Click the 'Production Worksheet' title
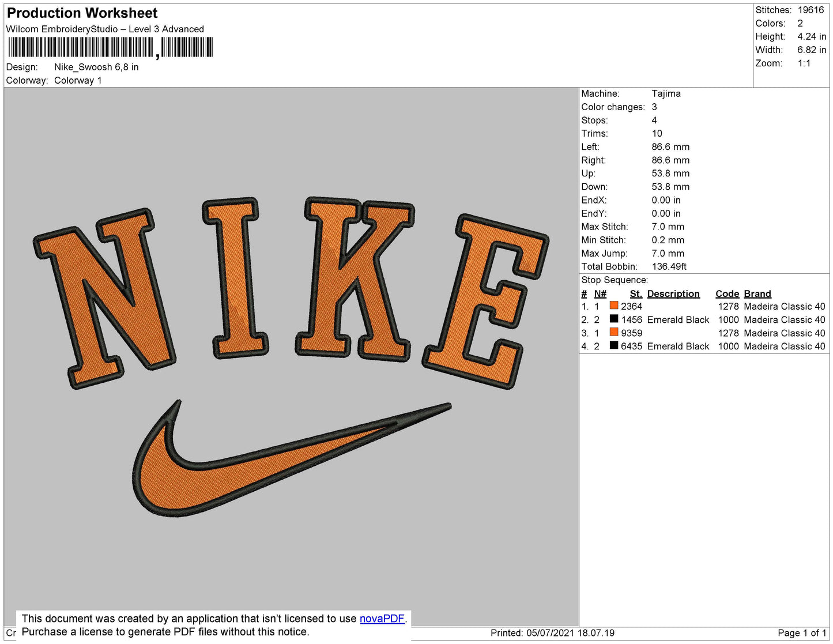Viewport: 833px width, 644px height. (82, 13)
